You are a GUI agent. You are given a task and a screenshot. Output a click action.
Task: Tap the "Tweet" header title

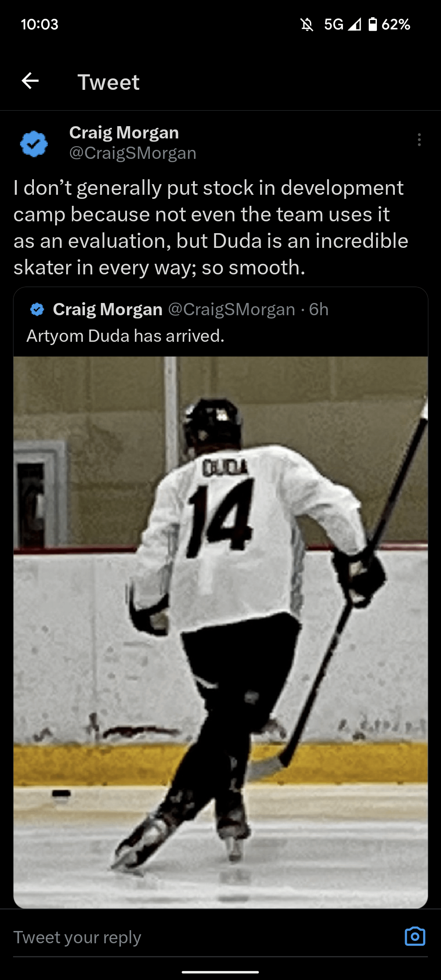point(109,82)
